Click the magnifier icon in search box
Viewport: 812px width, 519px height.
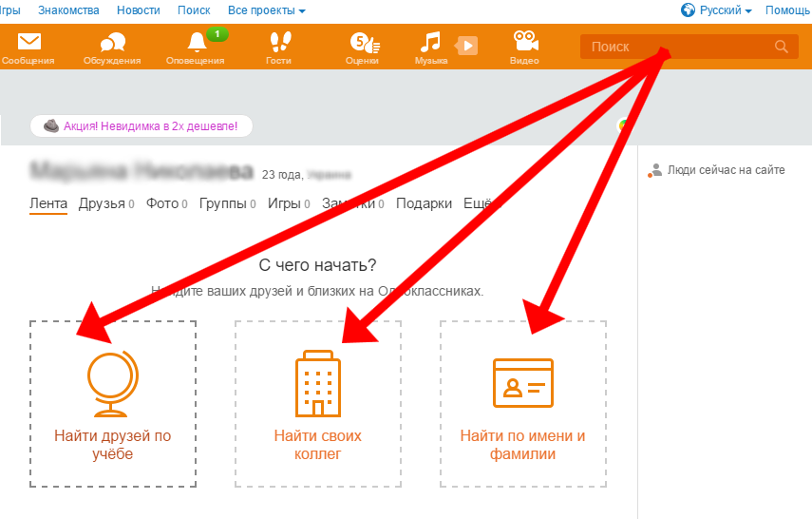(x=782, y=47)
